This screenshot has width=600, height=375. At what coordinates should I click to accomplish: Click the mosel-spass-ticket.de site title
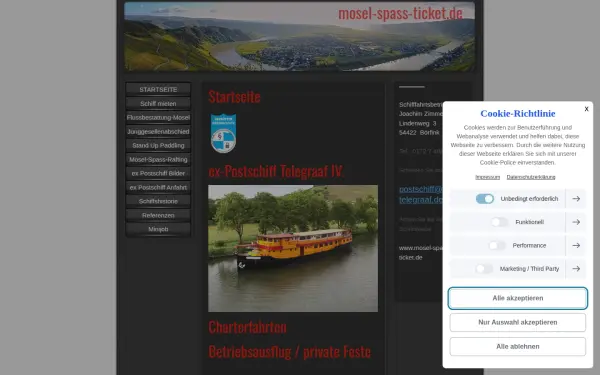(400, 13)
